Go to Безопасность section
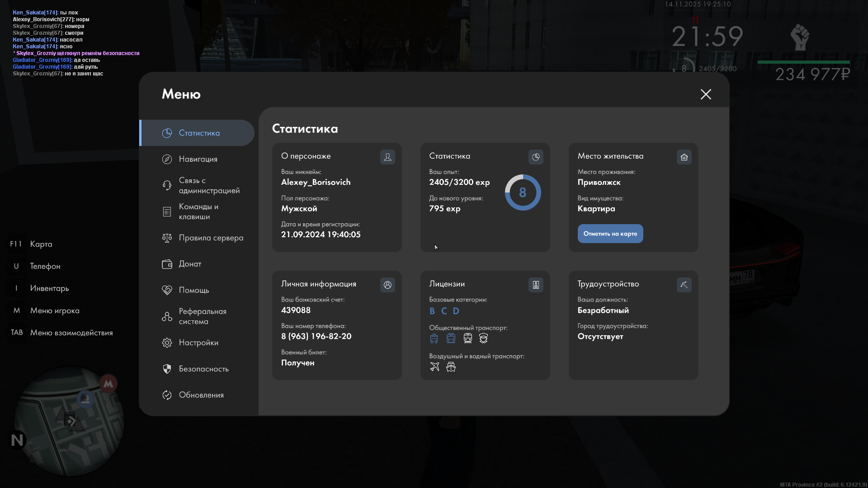Screen dimensions: 868x488 203,369
